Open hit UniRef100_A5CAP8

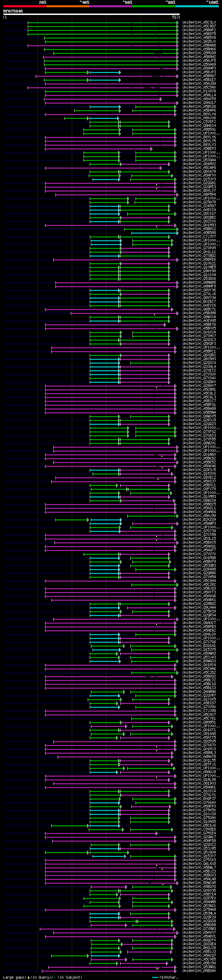pos(199,168)
